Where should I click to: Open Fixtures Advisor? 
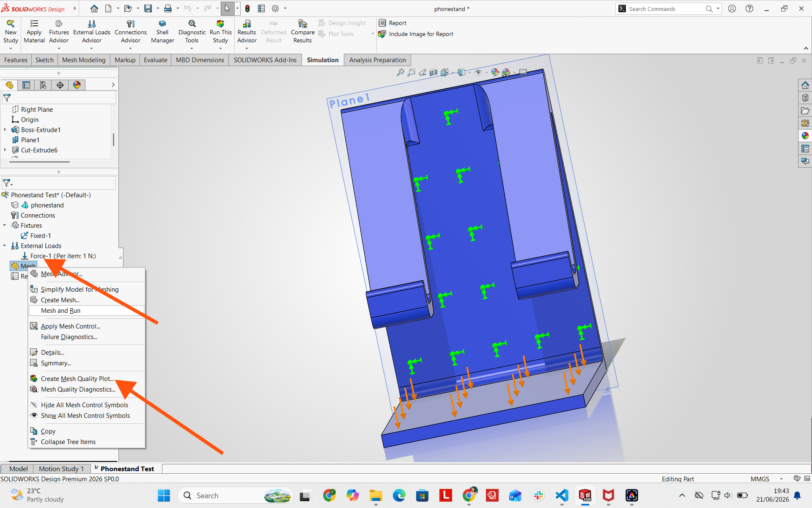[59, 31]
